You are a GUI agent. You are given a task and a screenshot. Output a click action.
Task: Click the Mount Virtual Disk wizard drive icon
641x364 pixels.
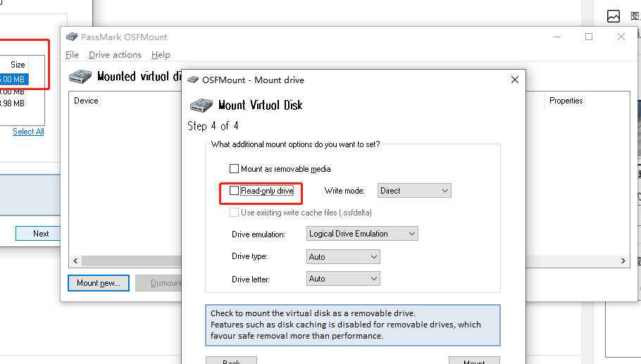[201, 105]
